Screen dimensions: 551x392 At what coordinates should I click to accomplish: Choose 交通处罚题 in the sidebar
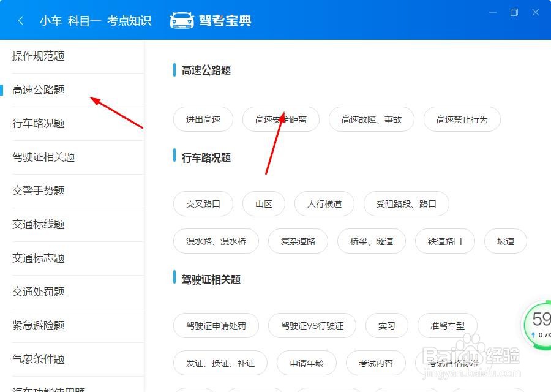coord(72,292)
